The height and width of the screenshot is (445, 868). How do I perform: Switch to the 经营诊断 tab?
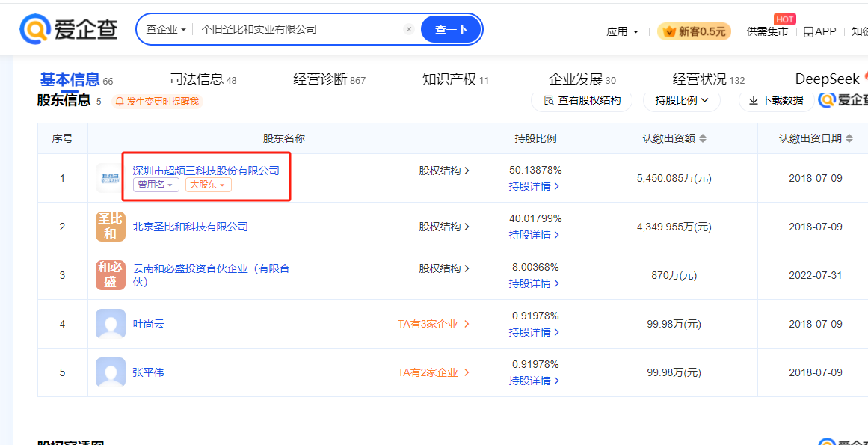tap(329, 80)
